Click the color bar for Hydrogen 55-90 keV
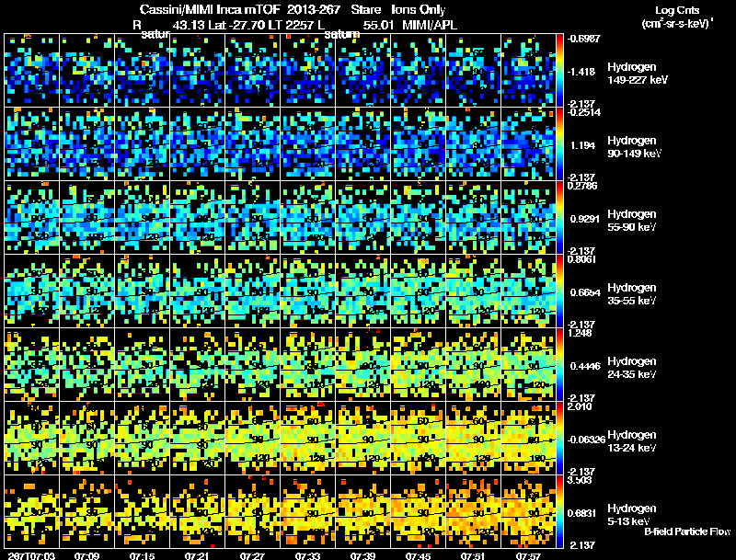Image resolution: width=736 pixels, height=560 pixels. point(559,217)
